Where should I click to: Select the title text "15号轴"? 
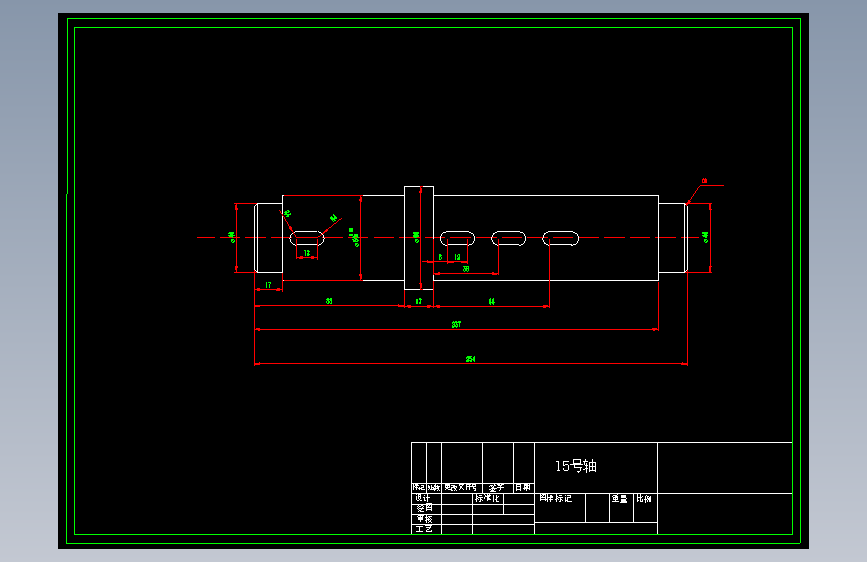[x=576, y=466]
